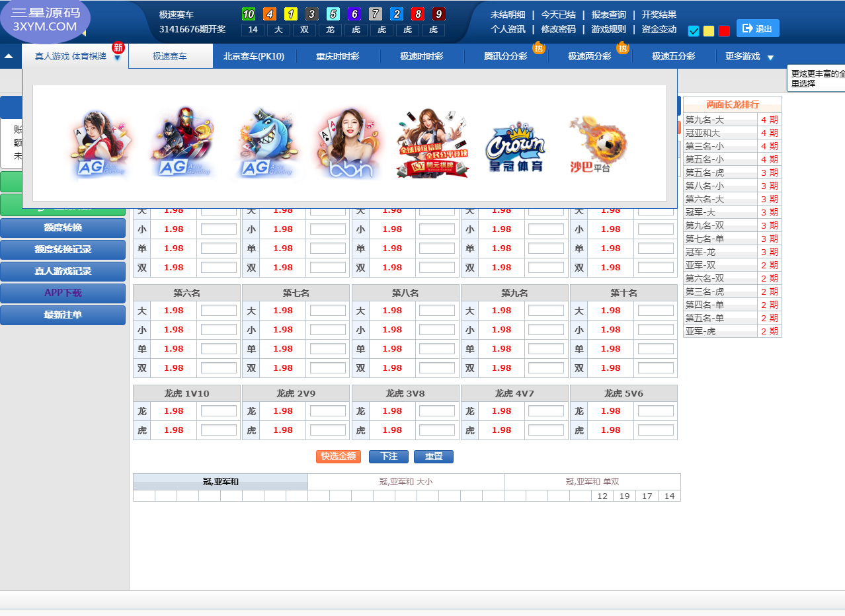The height and width of the screenshot is (616, 845).
Task: Open the AG Iron Man game icon
Action: [x=182, y=143]
